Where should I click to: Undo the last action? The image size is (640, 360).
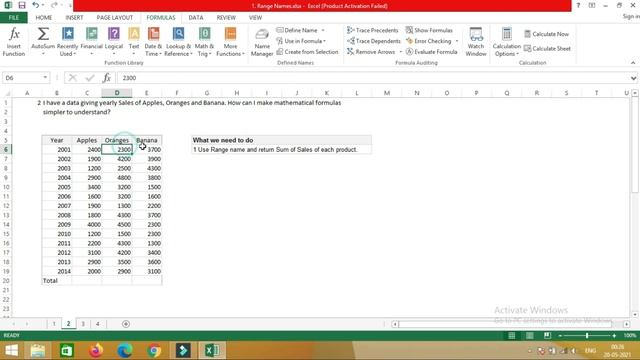36,5
